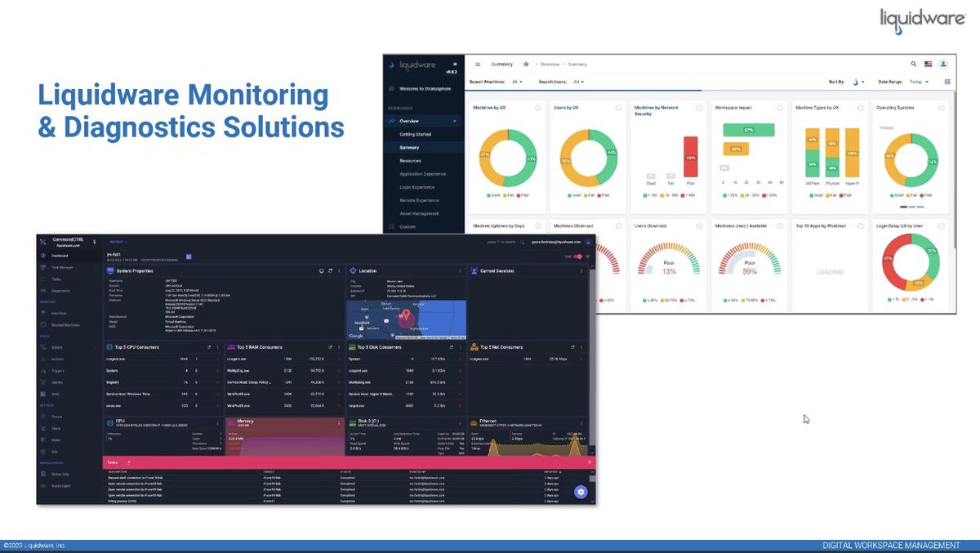The image size is (980, 553).
Task: Open Diagnostics in CommandCTRL sidebar
Action: (x=60, y=291)
